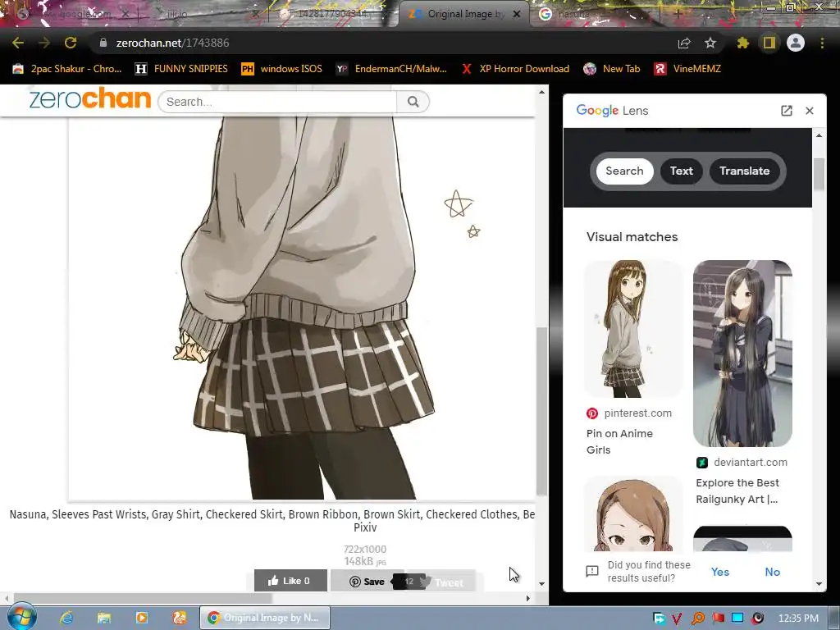Save image to Pinterest with Save button
Screen dimensions: 840x630
coord(367,582)
